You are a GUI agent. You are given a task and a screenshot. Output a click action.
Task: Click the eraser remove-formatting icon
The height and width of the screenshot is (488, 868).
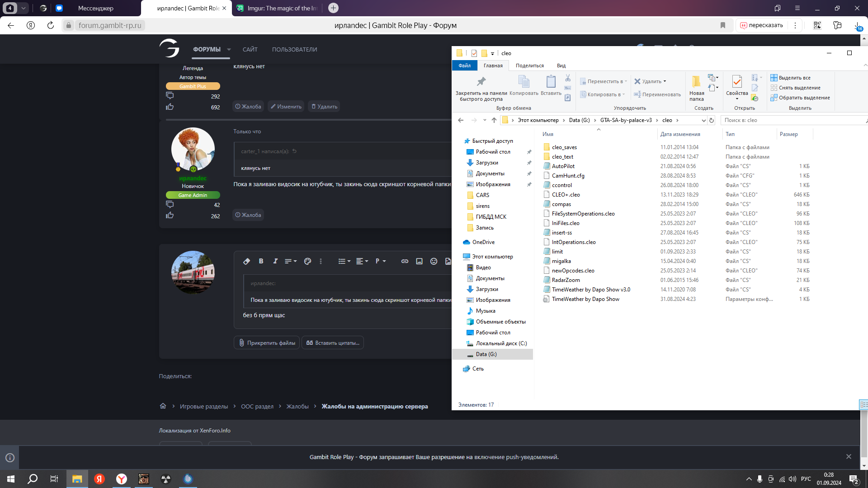tap(246, 261)
